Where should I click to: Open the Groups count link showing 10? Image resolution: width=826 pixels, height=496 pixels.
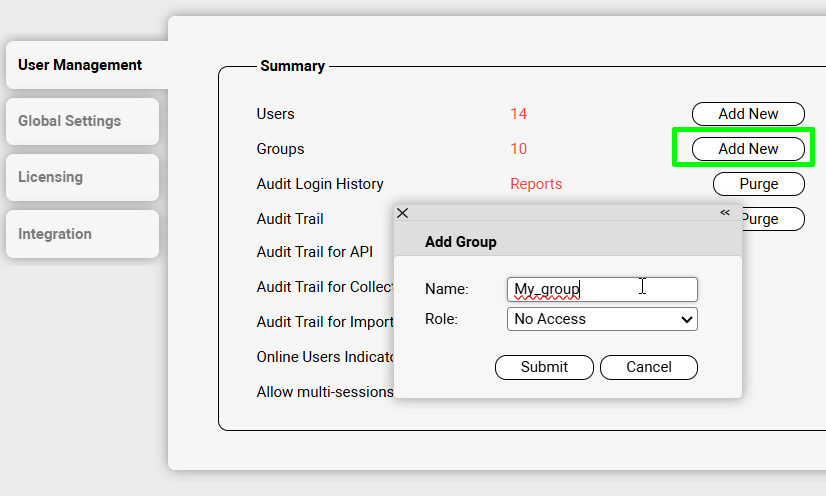518,149
